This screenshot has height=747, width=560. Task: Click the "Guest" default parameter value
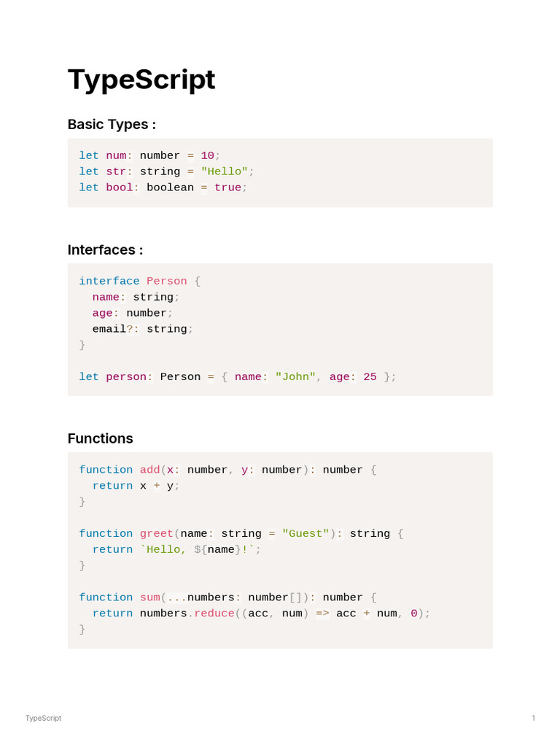point(306,533)
